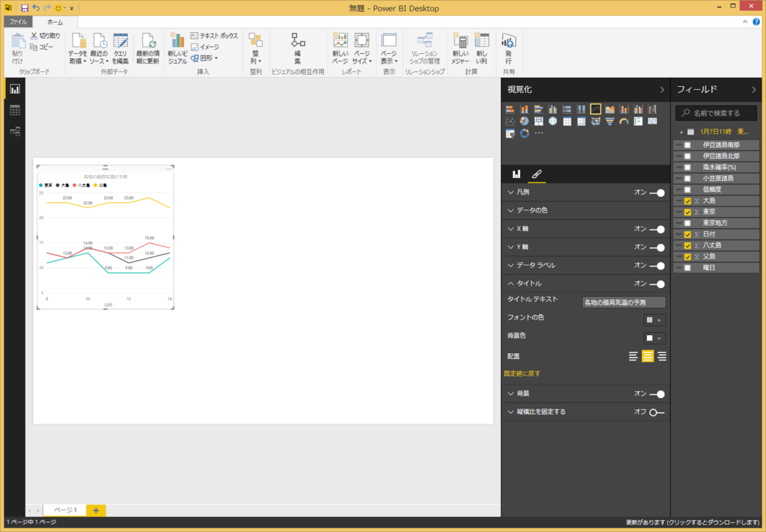The height and width of the screenshot is (532, 766).
Task: Enable the 縦横比を固定する toggle
Action: 657,412
